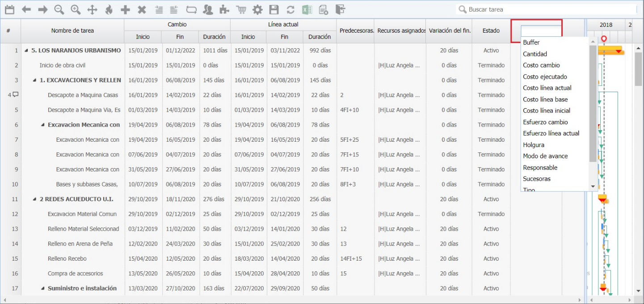
Task: Click the left arrow toolbar icon
Action: 26,9
